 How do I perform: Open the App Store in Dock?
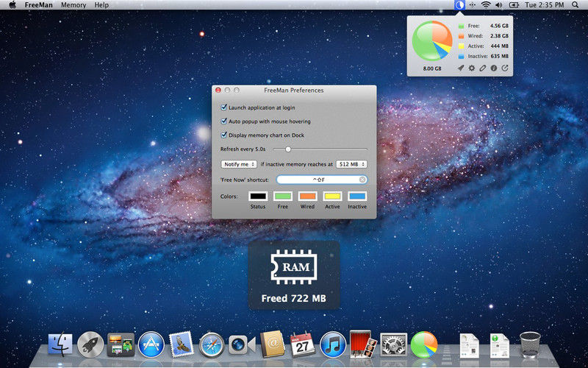[x=151, y=344]
